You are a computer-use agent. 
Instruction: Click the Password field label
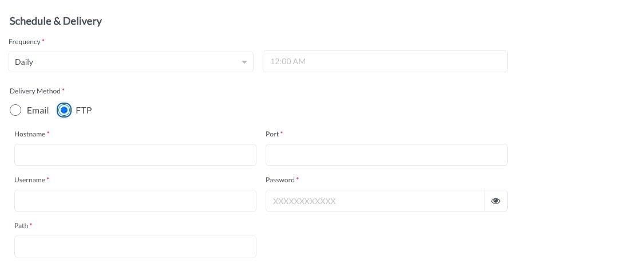[x=280, y=180]
